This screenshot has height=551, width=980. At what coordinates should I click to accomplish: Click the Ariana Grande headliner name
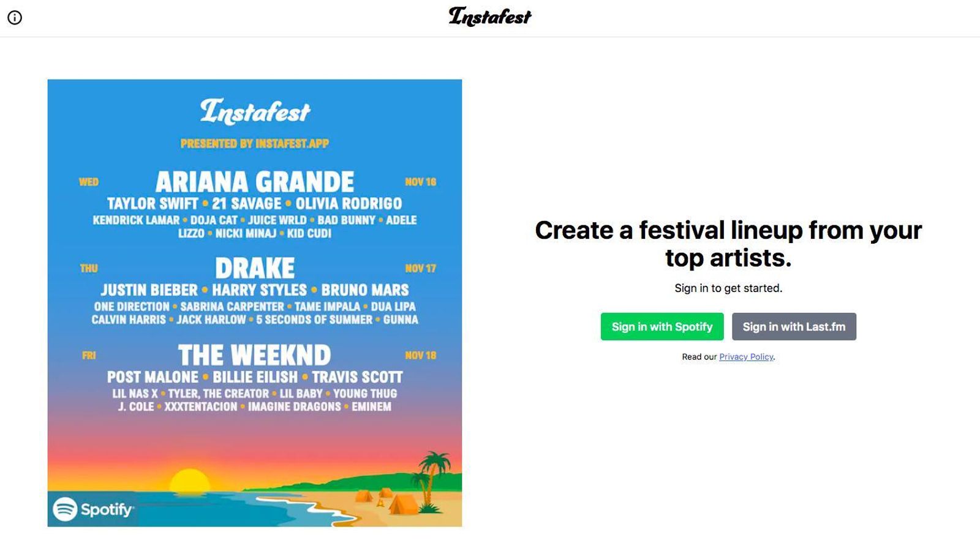255,182
